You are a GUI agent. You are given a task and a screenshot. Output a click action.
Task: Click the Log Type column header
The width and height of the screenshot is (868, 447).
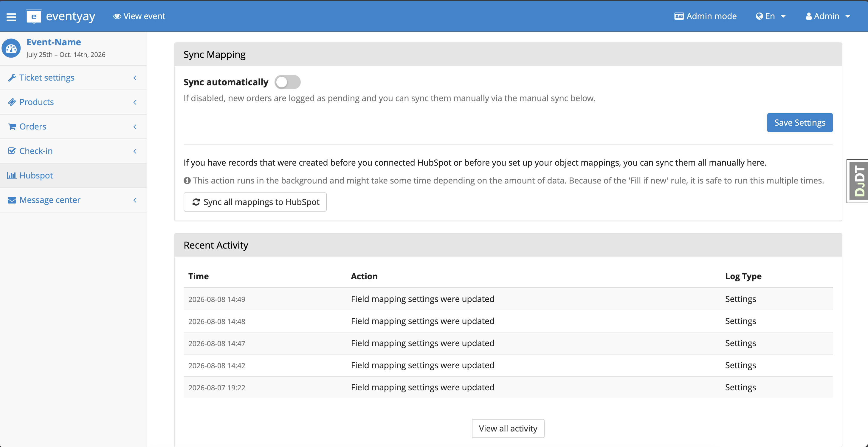[743, 276]
